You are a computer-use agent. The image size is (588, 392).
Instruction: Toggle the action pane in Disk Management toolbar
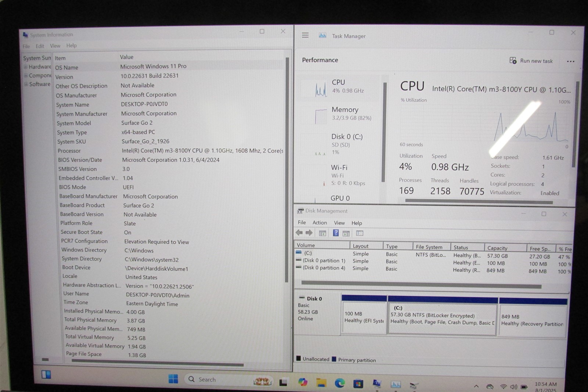click(x=346, y=233)
